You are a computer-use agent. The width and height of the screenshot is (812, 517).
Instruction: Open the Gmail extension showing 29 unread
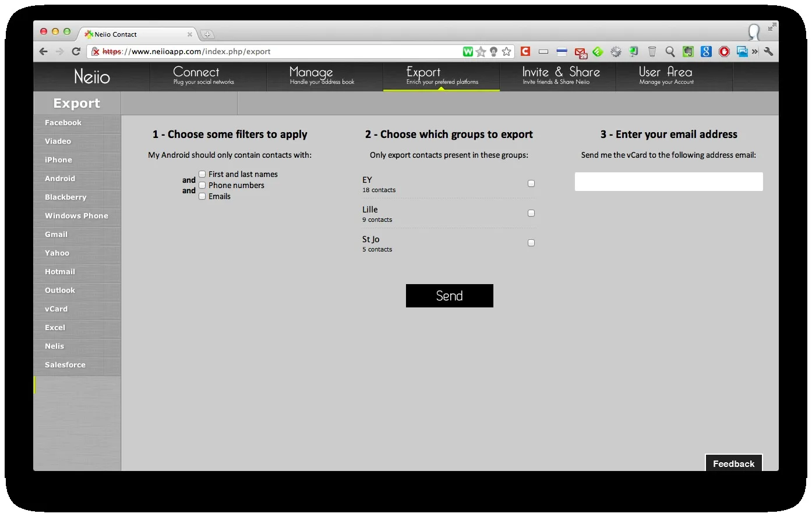click(x=581, y=52)
